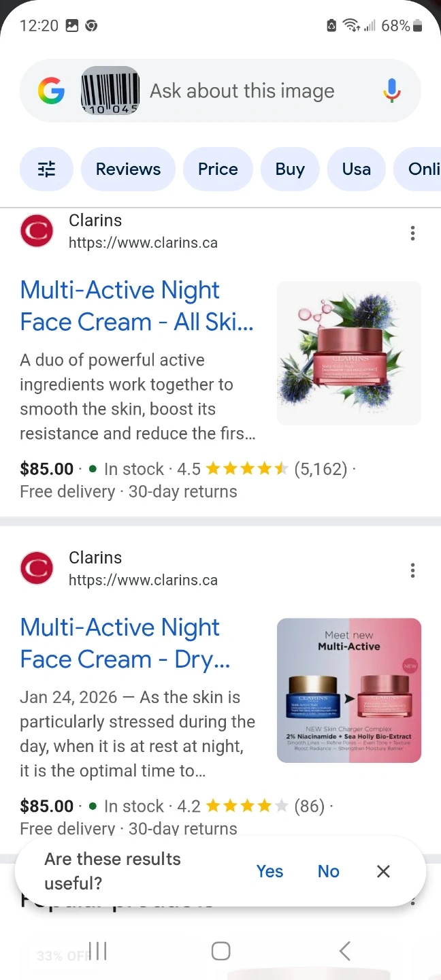Tap the barcode image thumbnail in search bar
This screenshot has width=441, height=980.
click(x=110, y=91)
